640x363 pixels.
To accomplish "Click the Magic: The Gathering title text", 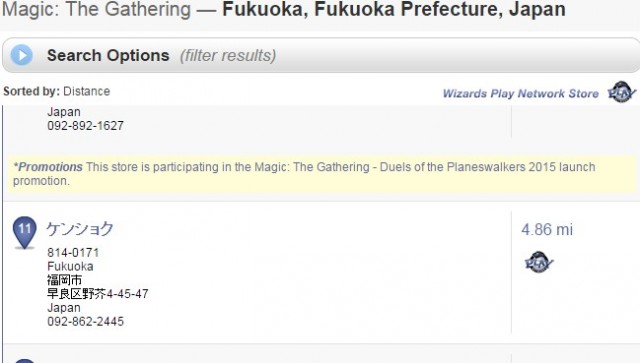I will 96,9.
